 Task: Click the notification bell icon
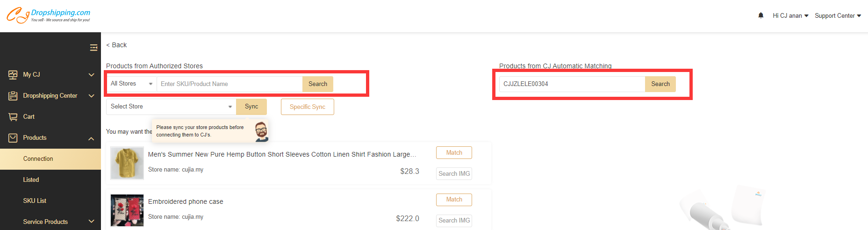(x=761, y=15)
